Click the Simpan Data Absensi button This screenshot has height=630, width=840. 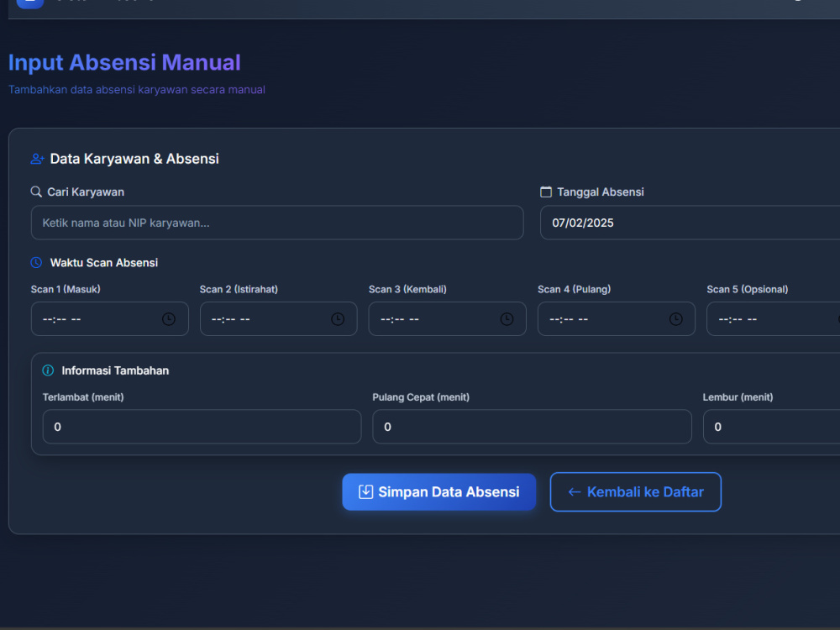click(x=439, y=491)
